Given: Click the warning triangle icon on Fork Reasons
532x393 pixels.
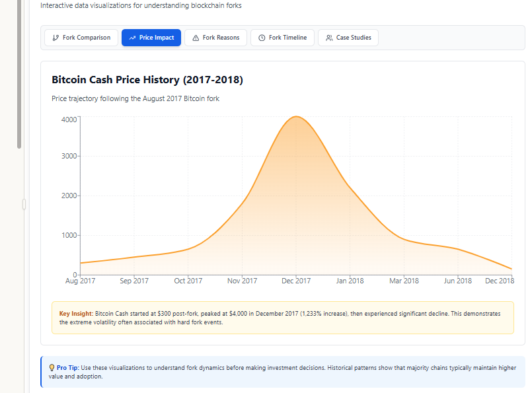Looking at the screenshot, I should pyautogui.click(x=195, y=38).
